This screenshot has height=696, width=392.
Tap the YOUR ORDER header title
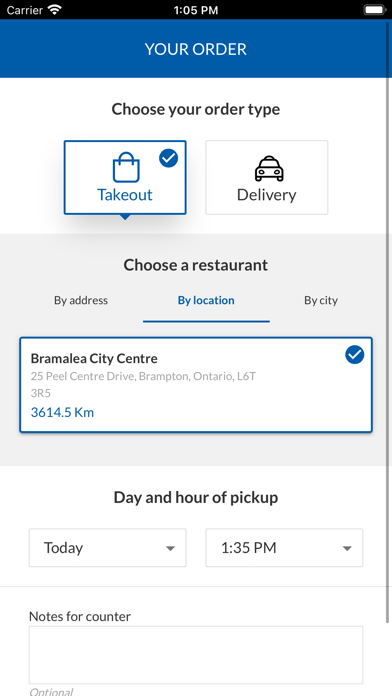click(196, 49)
